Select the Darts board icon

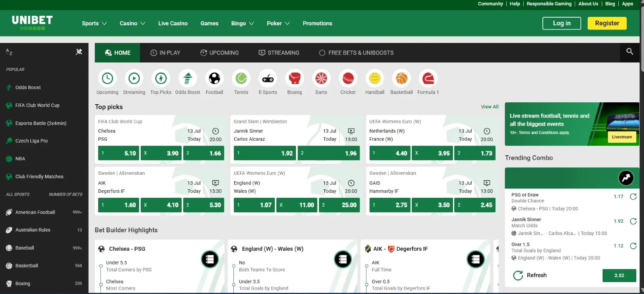click(x=321, y=78)
